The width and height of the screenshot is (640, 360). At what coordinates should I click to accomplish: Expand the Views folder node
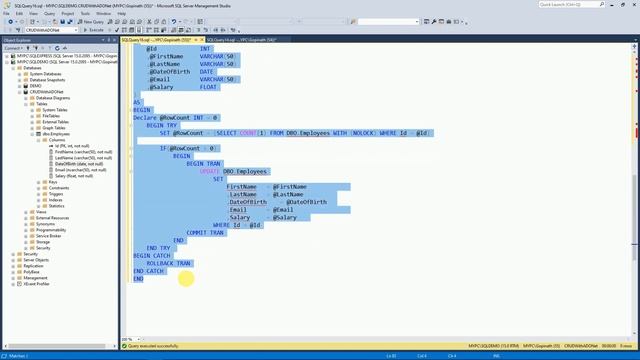26,212
